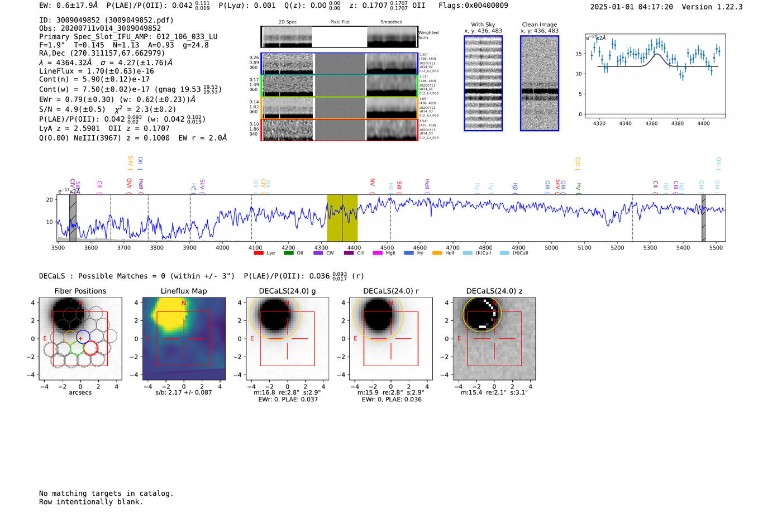Click the z: 0.1707 OII header value
Screen dimensions: 782x532
[387, 6]
